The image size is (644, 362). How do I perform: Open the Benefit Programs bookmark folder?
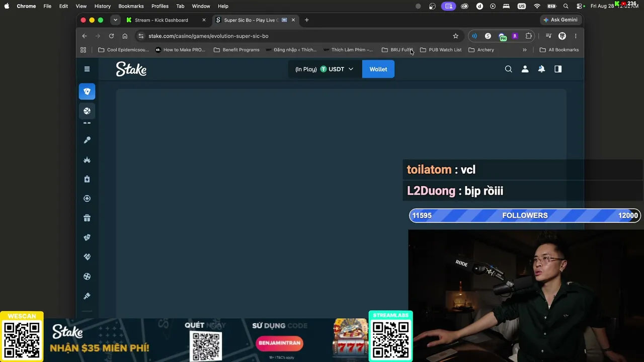coord(236,50)
